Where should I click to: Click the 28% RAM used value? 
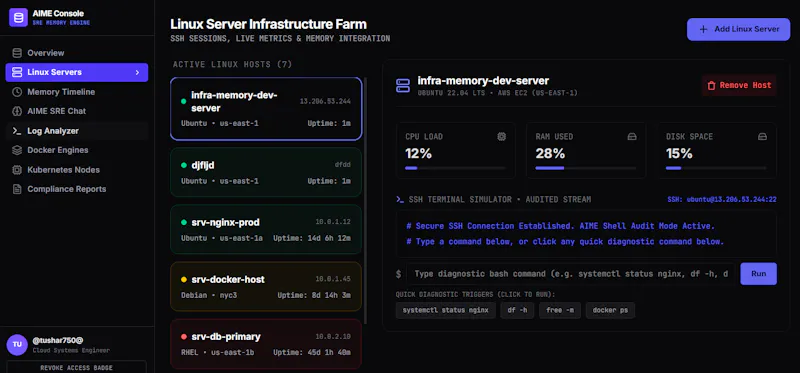550,153
